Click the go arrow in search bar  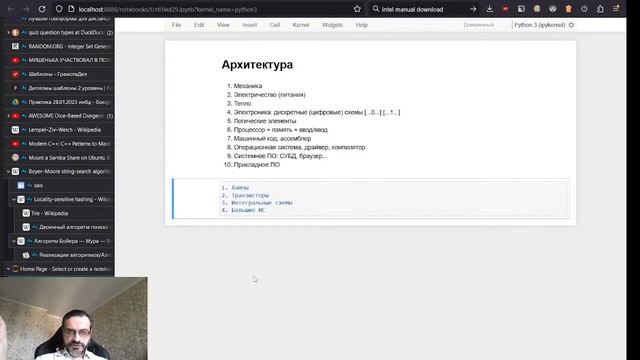(473, 9)
